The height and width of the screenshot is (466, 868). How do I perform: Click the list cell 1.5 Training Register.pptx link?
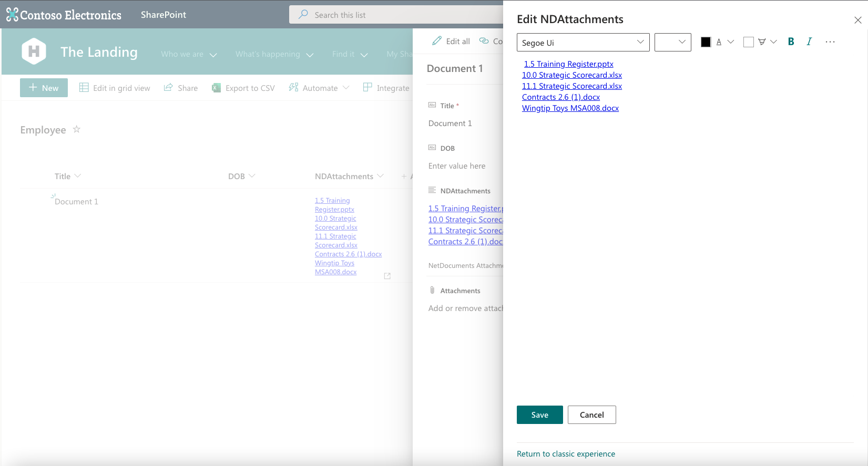[x=334, y=205]
